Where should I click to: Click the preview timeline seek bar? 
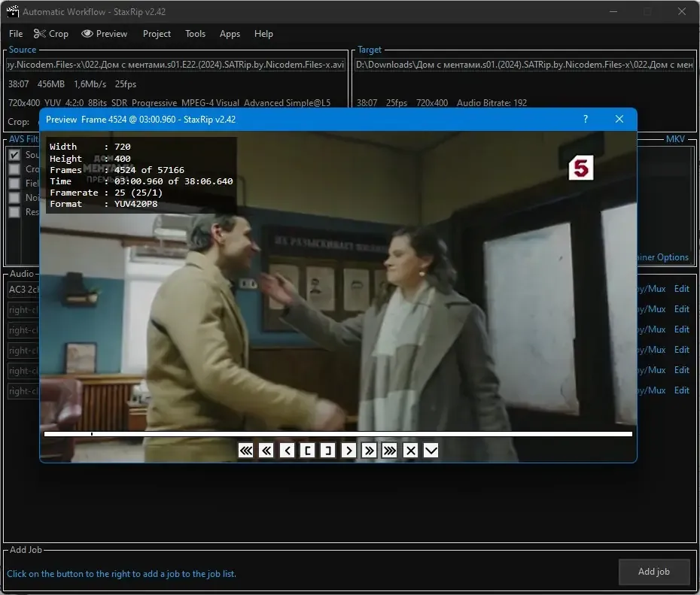click(x=338, y=433)
